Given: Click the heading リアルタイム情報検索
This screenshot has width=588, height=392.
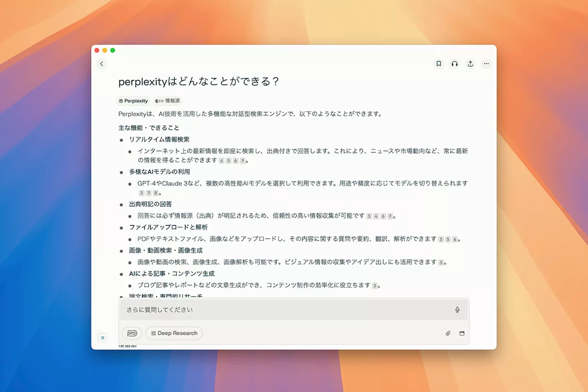Looking at the screenshot, I should tap(159, 139).
